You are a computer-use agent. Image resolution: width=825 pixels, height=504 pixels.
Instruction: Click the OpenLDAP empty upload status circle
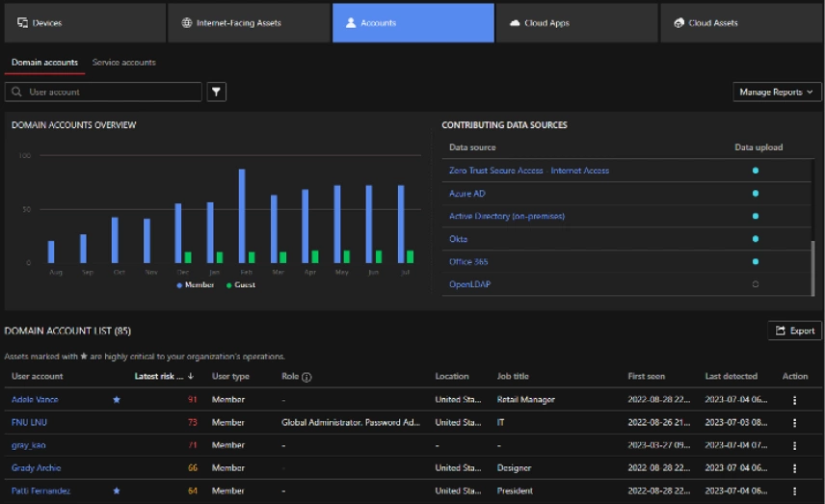point(756,284)
